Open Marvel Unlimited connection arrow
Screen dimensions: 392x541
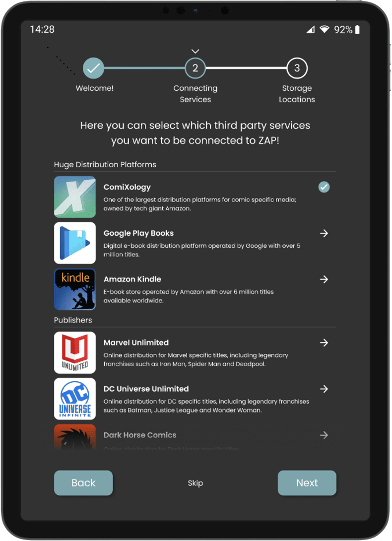[324, 342]
